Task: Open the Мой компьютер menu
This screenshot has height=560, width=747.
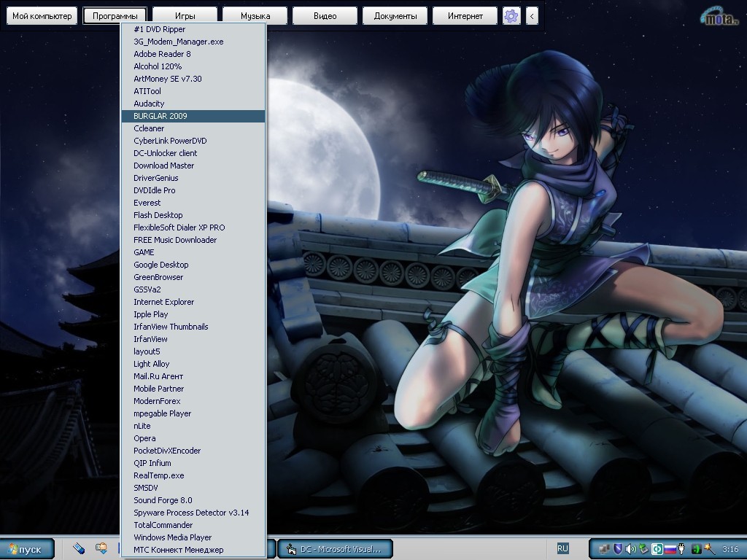Action: coord(42,16)
